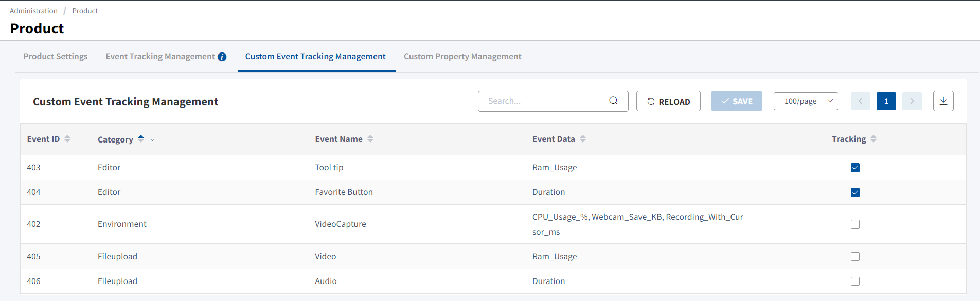980x301 pixels.
Task: Switch to Event Tracking Management tab
Action: pos(160,56)
